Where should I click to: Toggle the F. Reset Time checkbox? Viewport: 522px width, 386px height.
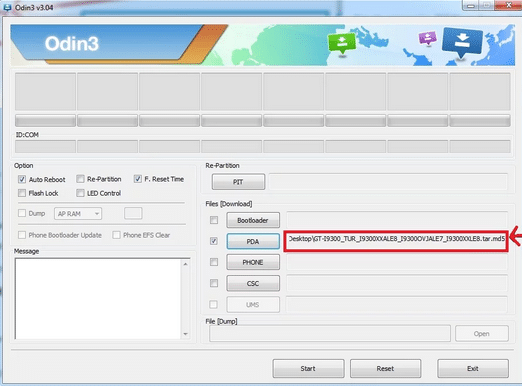coord(138,179)
